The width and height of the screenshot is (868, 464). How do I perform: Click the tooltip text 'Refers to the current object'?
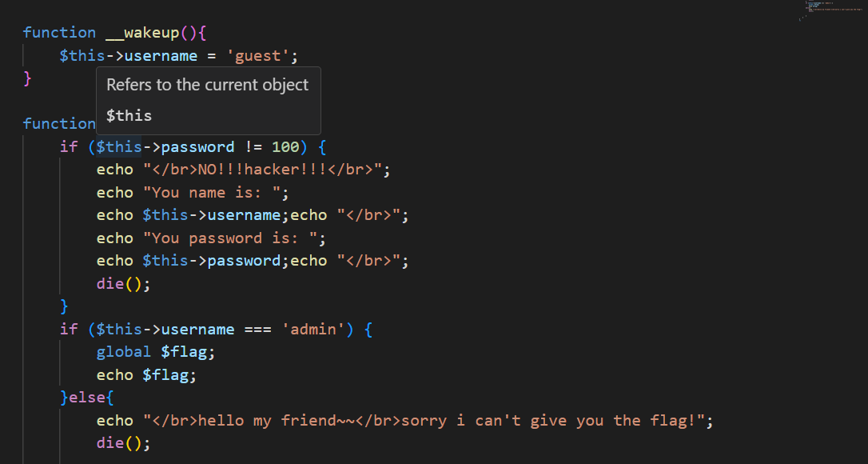click(x=208, y=85)
